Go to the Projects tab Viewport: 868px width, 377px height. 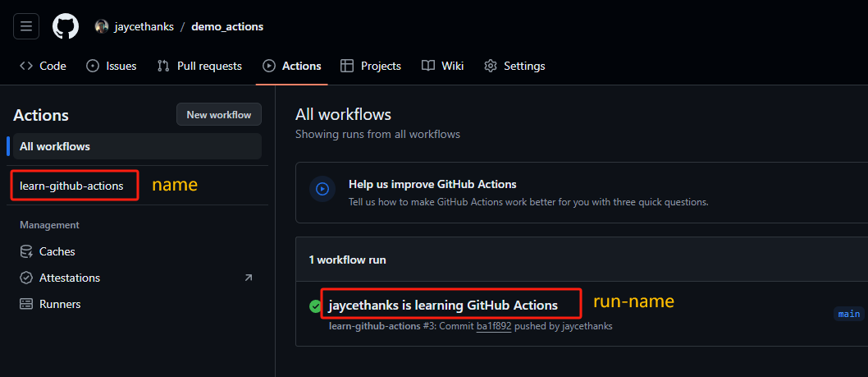(x=371, y=66)
